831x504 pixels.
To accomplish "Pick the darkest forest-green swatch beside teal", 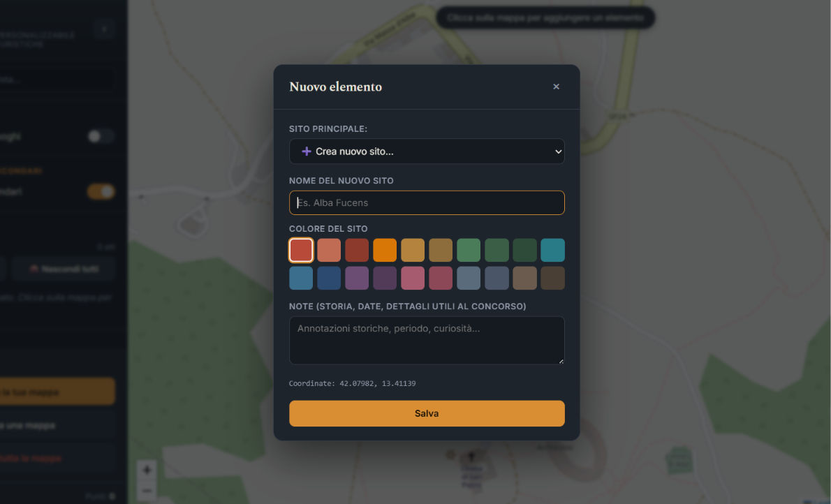I will (x=524, y=250).
